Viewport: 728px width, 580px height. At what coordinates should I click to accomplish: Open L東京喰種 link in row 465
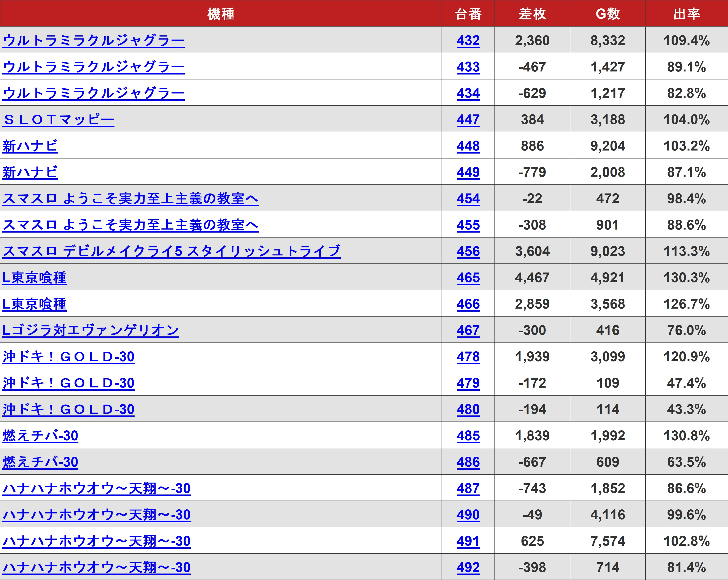(x=34, y=277)
